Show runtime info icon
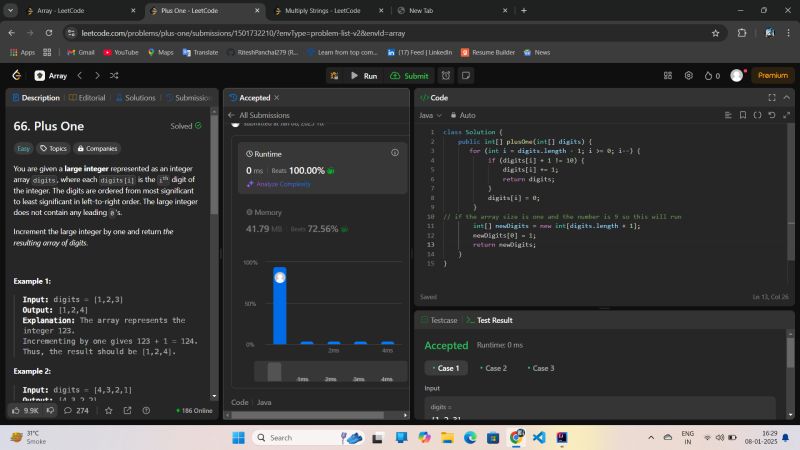This screenshot has height=450, width=800. pyautogui.click(x=395, y=153)
